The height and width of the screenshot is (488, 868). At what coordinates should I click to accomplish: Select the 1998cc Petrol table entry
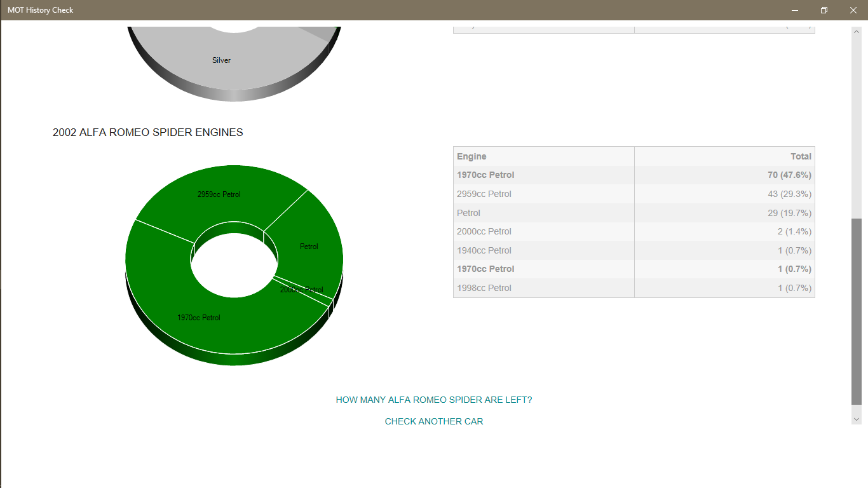click(484, 288)
